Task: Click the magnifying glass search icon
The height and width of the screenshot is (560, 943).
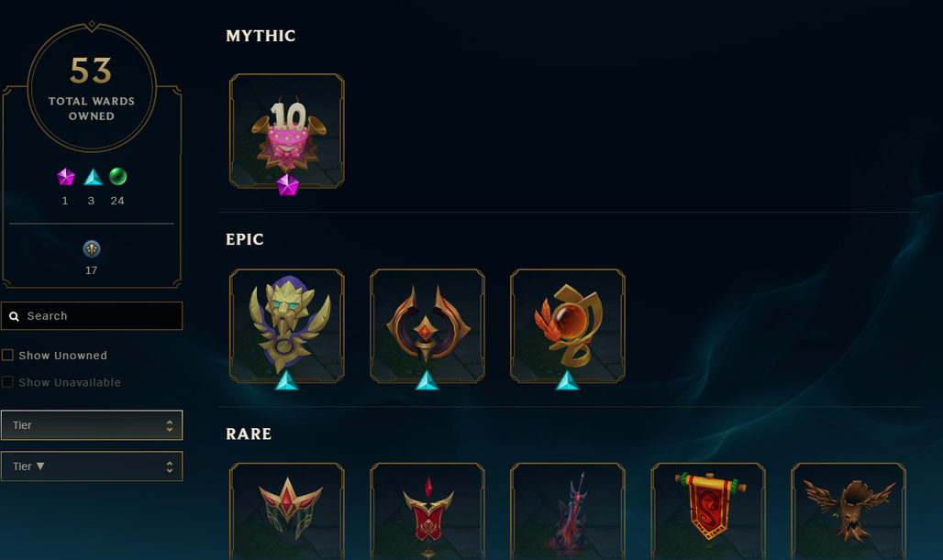Action: (15, 316)
